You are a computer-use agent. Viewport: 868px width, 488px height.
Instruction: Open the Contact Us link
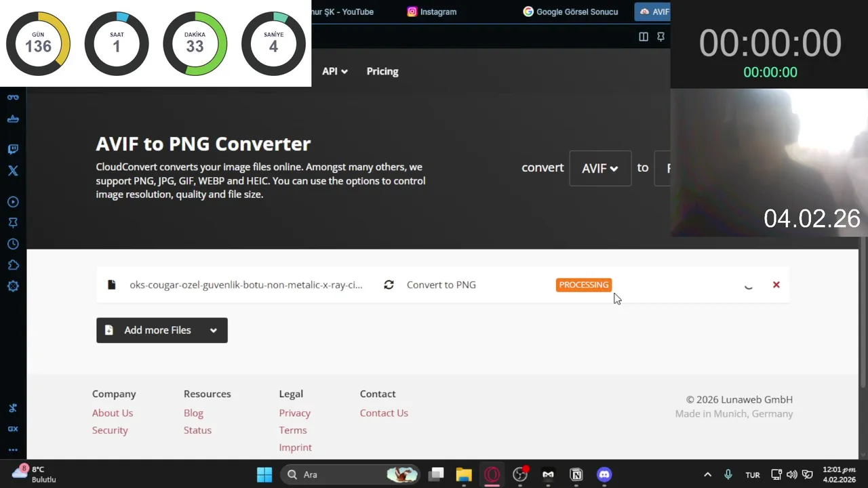pos(384,413)
